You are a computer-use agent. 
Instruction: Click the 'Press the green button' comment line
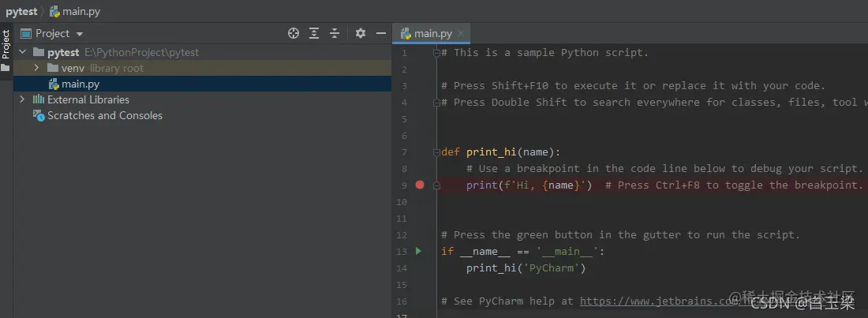620,234
